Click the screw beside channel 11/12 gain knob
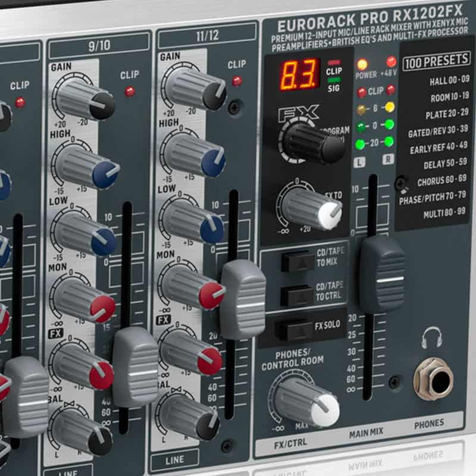Screen dimensions: 476x476 click(x=235, y=107)
